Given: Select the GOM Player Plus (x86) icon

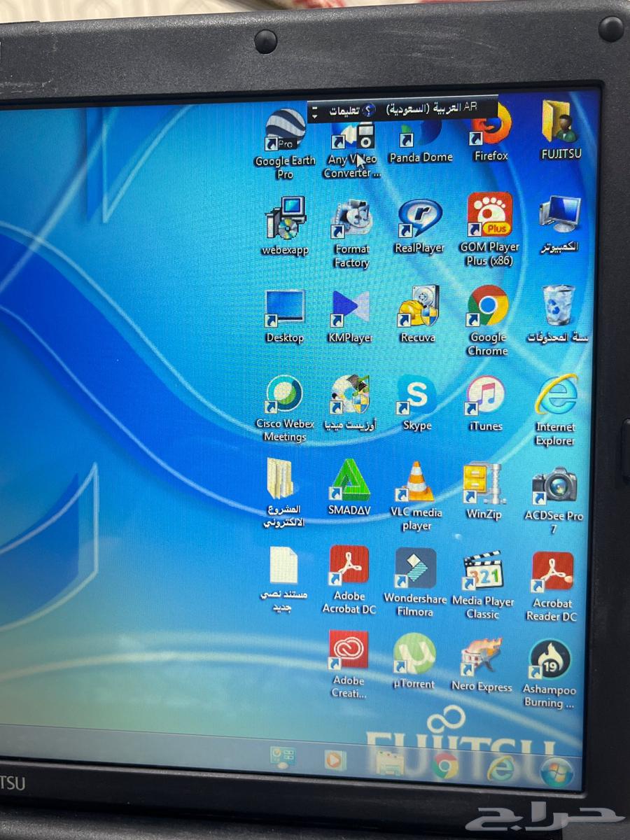Looking at the screenshot, I should pyautogui.click(x=489, y=230).
